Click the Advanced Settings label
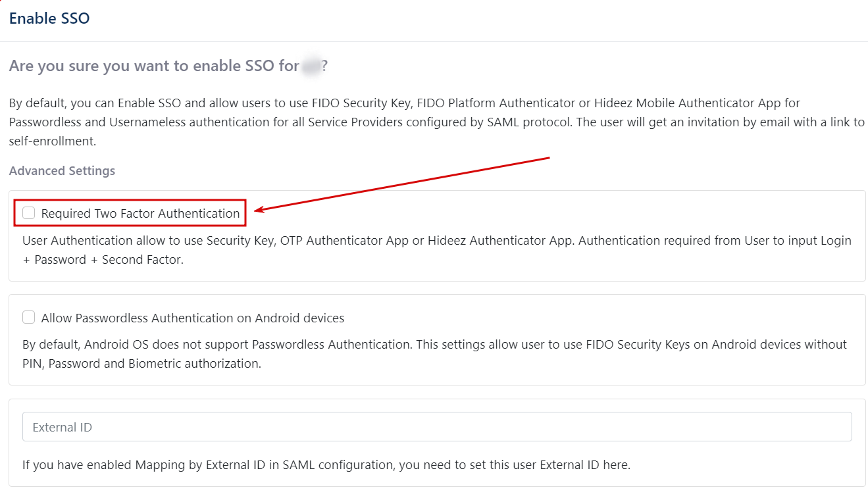This screenshot has width=868, height=496. [62, 170]
